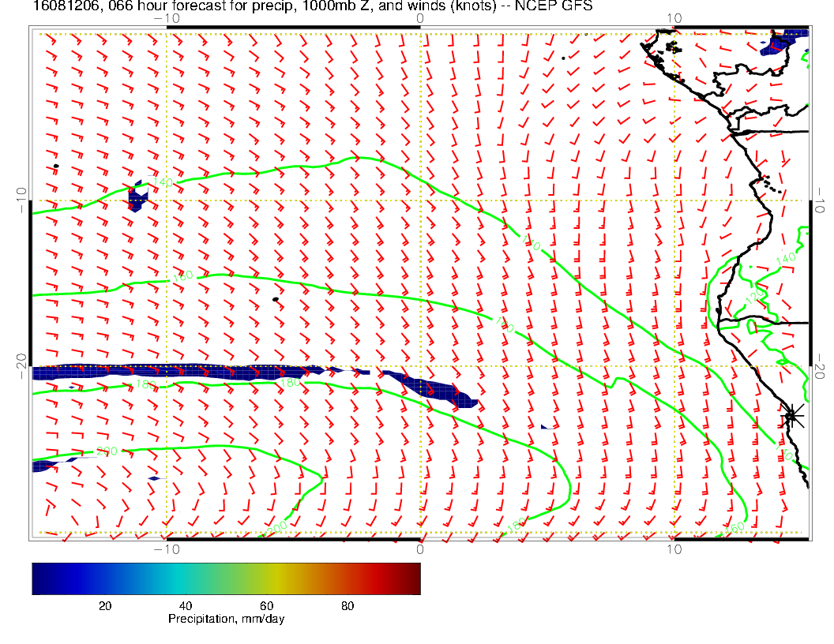Click the blue precipitation patch in the top-right corner
Image resolution: width=834 pixels, height=644 pixels.
click(785, 43)
